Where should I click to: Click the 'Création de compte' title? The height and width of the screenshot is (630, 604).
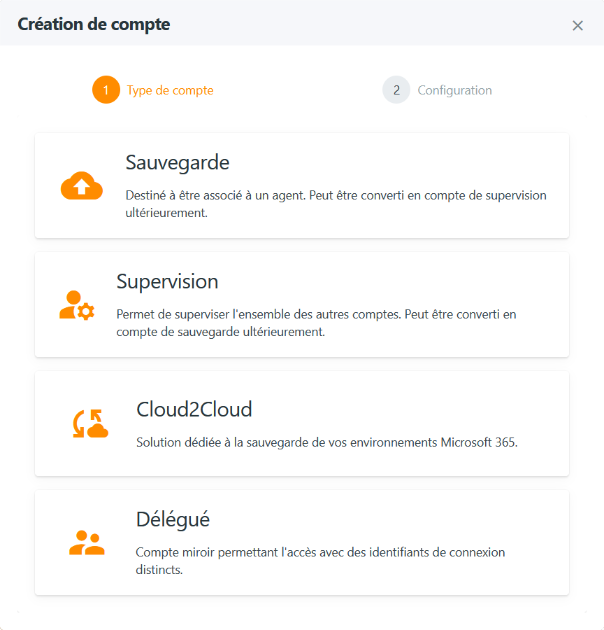[x=94, y=24]
